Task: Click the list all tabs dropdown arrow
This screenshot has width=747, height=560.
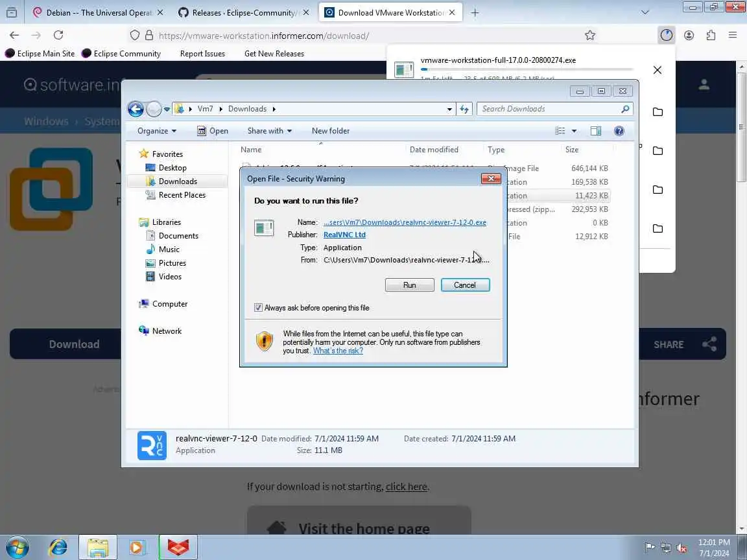Action: point(645,13)
